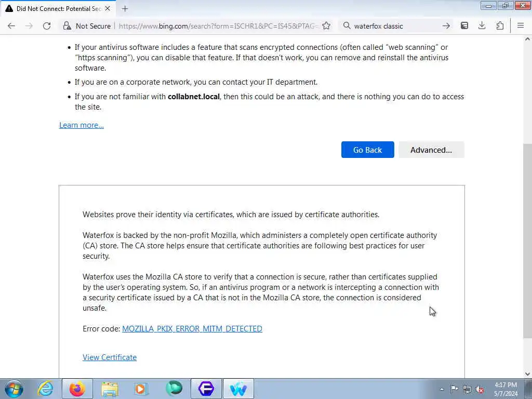Image resolution: width=532 pixels, height=399 pixels.
Task: Open the MOZILLA_PKIX_ERROR_MITM_DETECTED error code link
Action: tap(192, 329)
